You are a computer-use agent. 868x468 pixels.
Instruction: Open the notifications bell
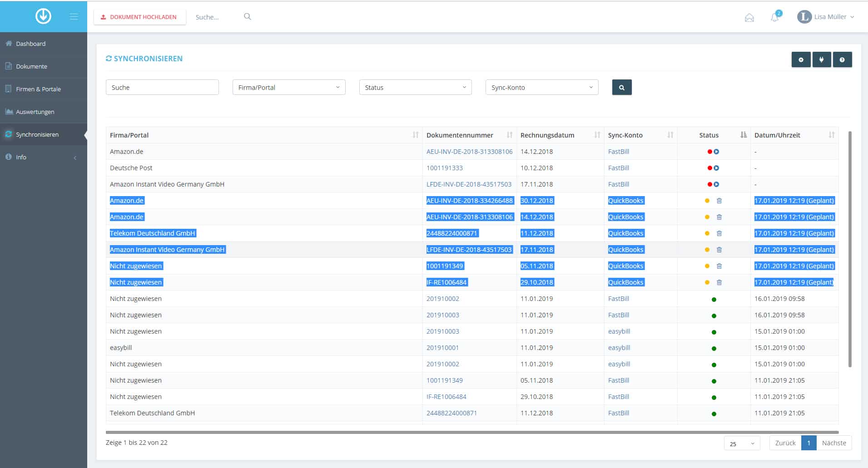(x=775, y=17)
